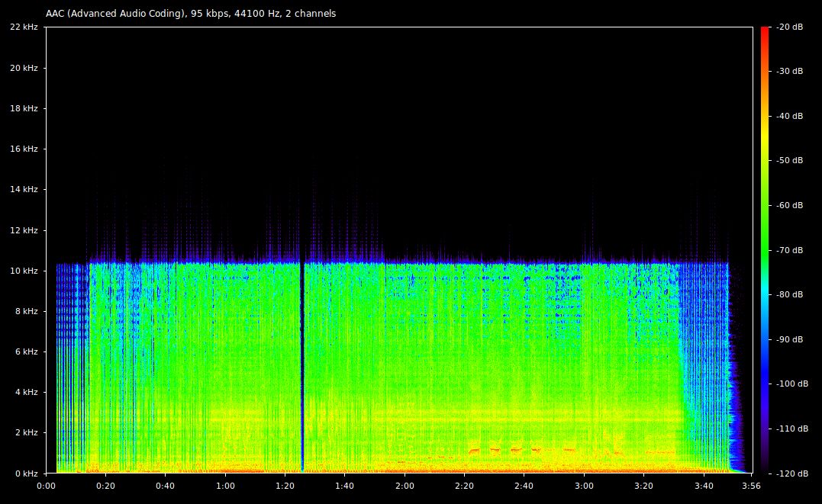The image size is (822, 504).
Task: Click the red top of dB color scale
Action: 765,33
